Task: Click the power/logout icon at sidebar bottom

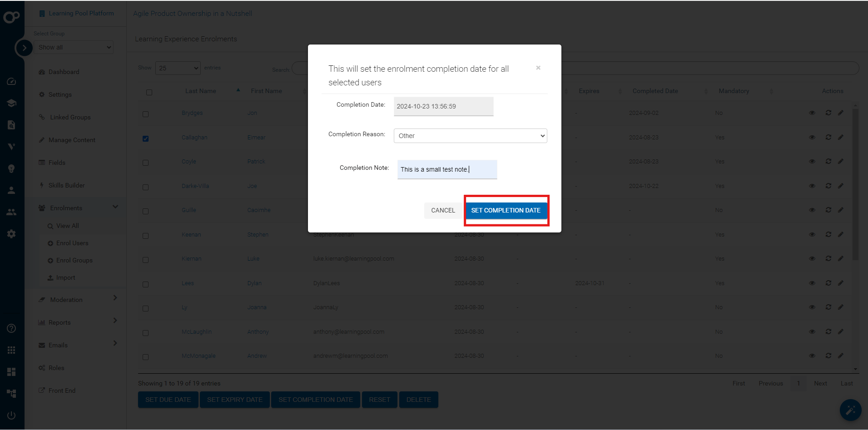Action: (x=11, y=415)
